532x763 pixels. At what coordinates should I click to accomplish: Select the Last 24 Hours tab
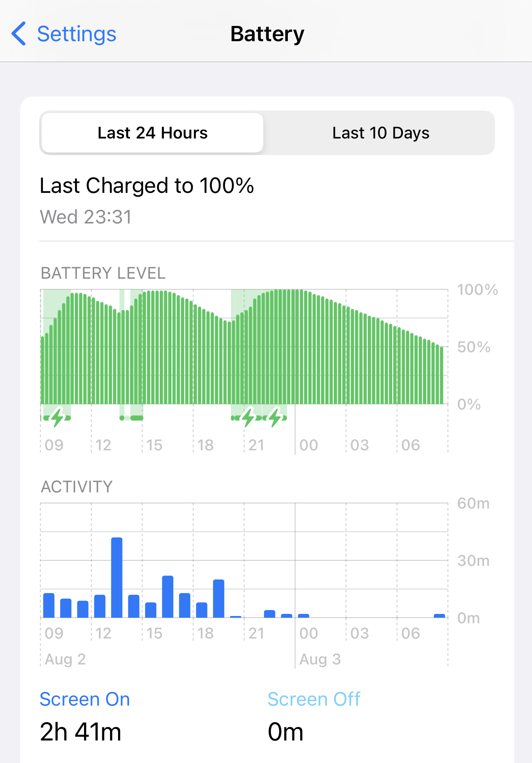point(152,133)
